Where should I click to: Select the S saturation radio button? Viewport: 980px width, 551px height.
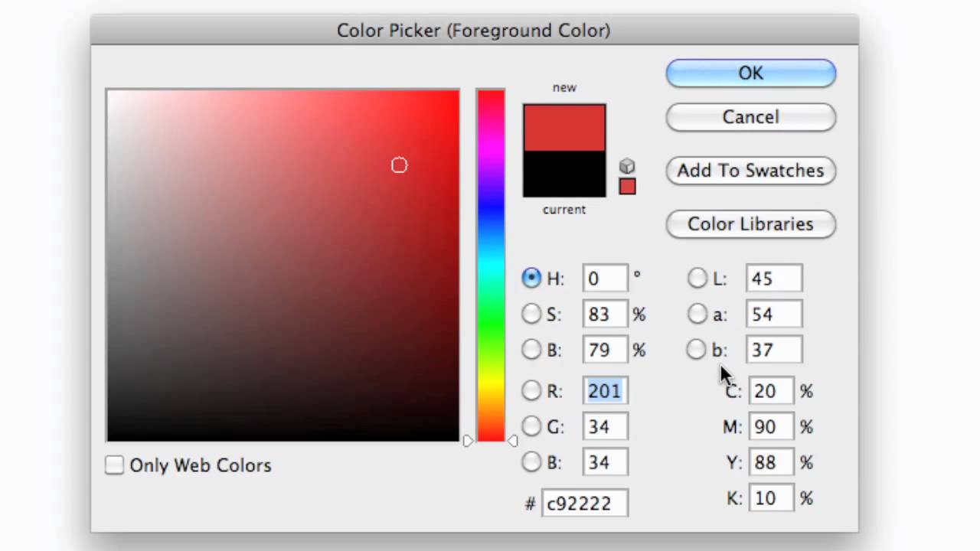(x=531, y=314)
